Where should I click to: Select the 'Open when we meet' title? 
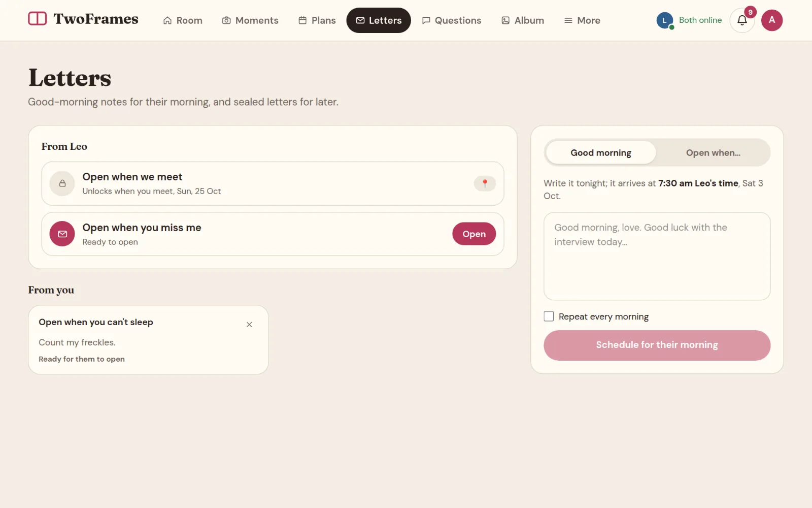click(132, 177)
